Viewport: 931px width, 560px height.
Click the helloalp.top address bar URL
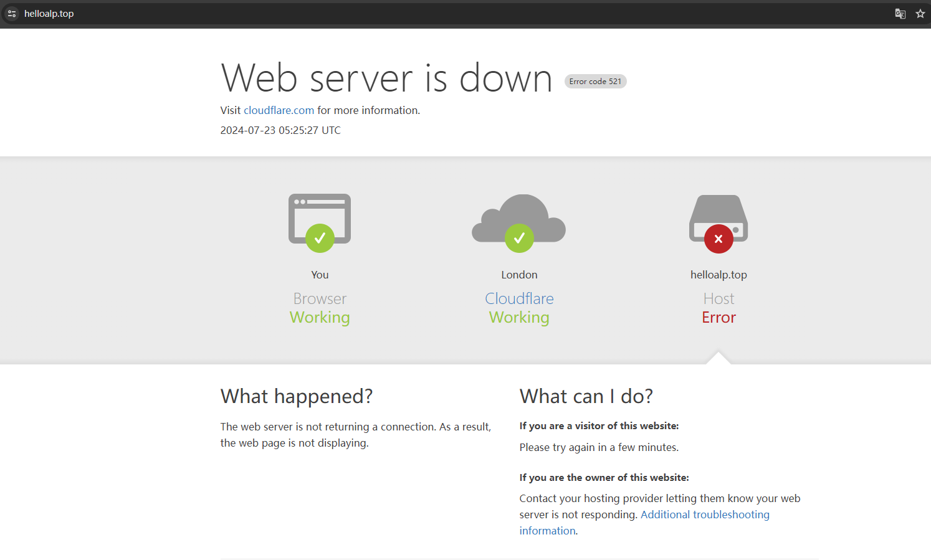point(49,14)
